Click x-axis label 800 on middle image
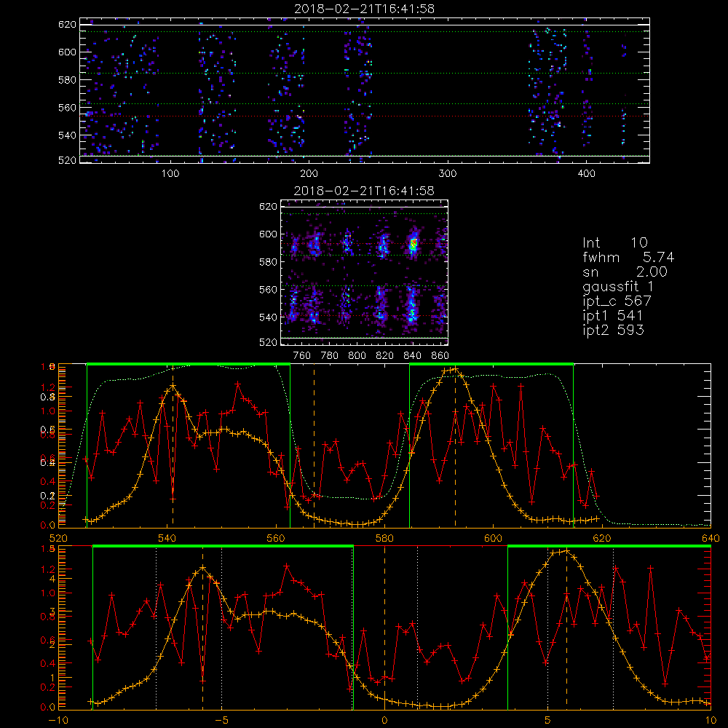Screen dimensions: 728x728 coord(357,356)
